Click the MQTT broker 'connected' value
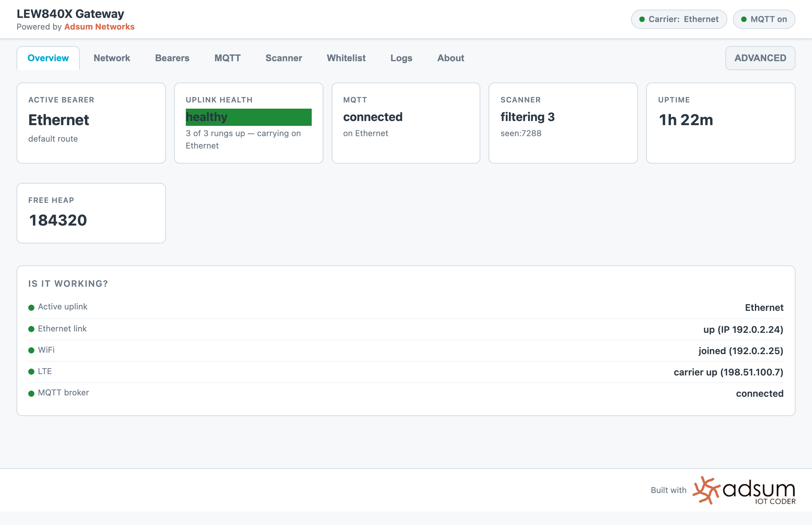Screen dimensions: 812x525 tap(760, 394)
